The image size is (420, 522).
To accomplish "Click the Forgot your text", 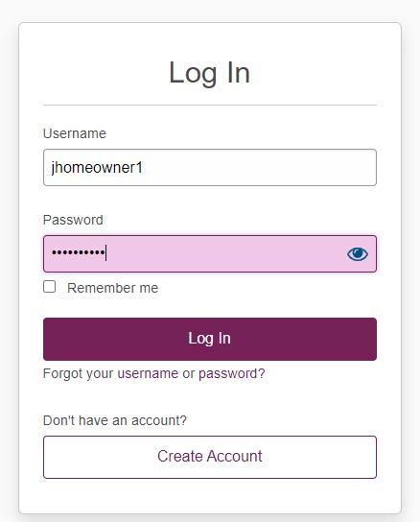I will [x=79, y=373].
